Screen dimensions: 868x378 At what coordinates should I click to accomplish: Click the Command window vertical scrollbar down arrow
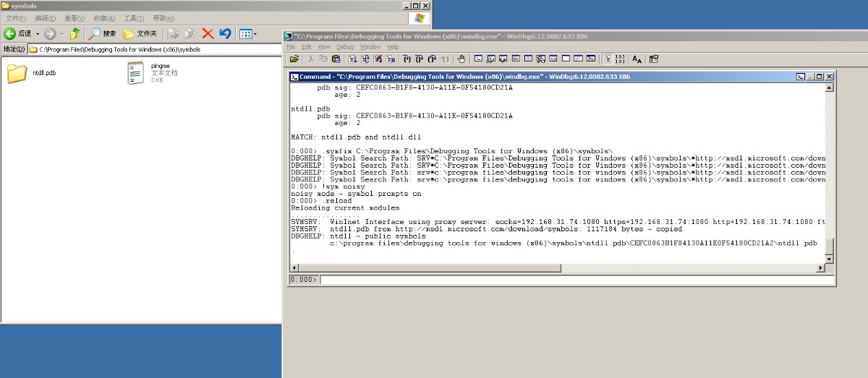tap(829, 259)
